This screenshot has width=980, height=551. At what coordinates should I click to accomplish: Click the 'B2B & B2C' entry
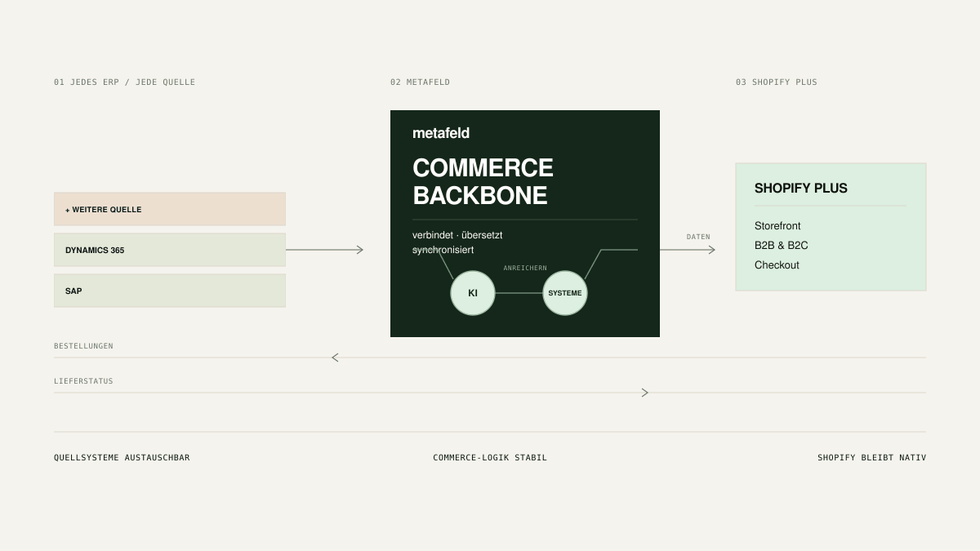[782, 246]
